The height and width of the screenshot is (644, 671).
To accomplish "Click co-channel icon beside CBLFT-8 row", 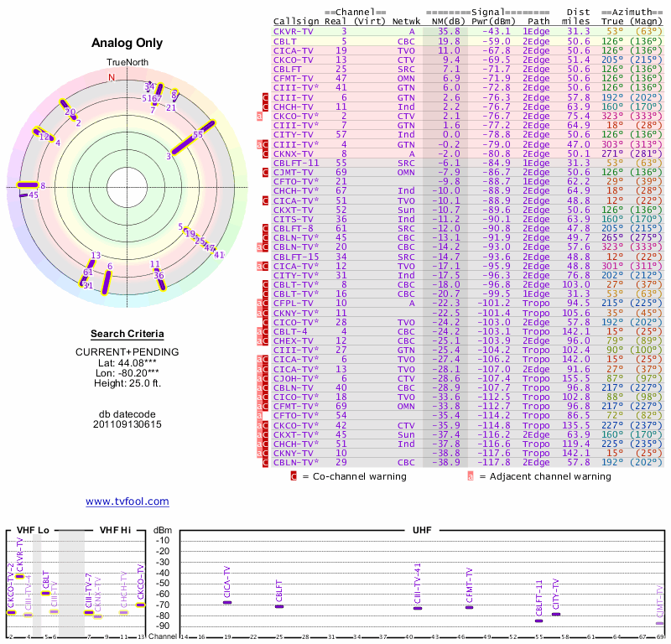I will [x=265, y=228].
